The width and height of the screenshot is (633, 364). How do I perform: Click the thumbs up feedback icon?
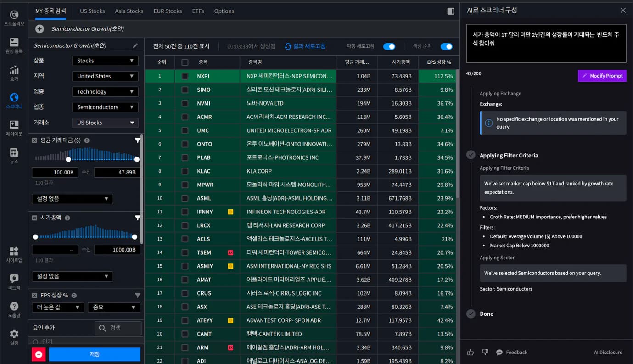470,352
